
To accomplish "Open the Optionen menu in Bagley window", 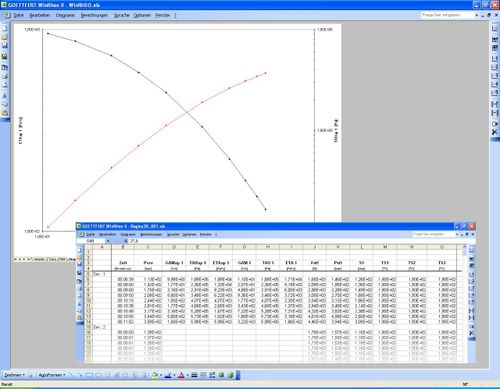I will [x=190, y=234].
